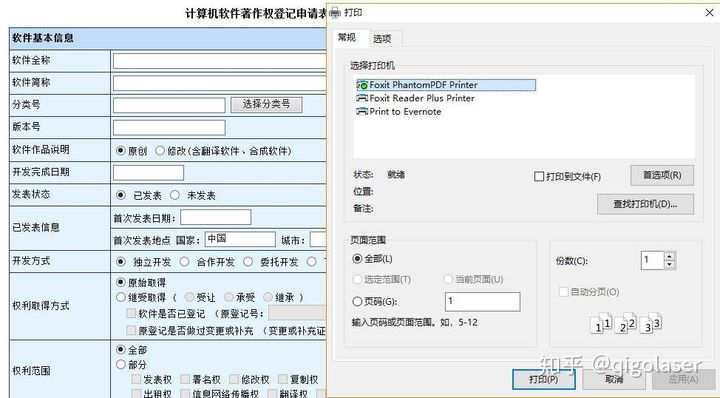Close the 打印 dialog
The height and width of the screenshot is (398, 720).
(x=709, y=12)
